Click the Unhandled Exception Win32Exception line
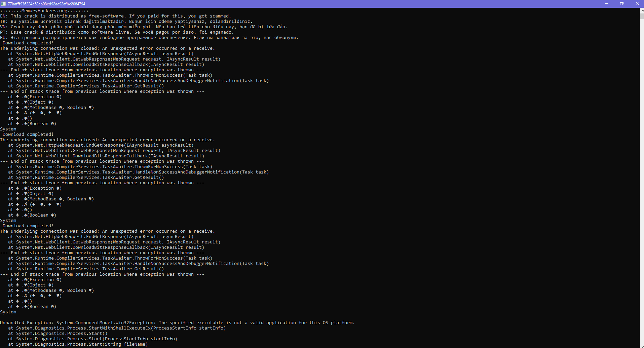644x348 pixels. coord(178,323)
